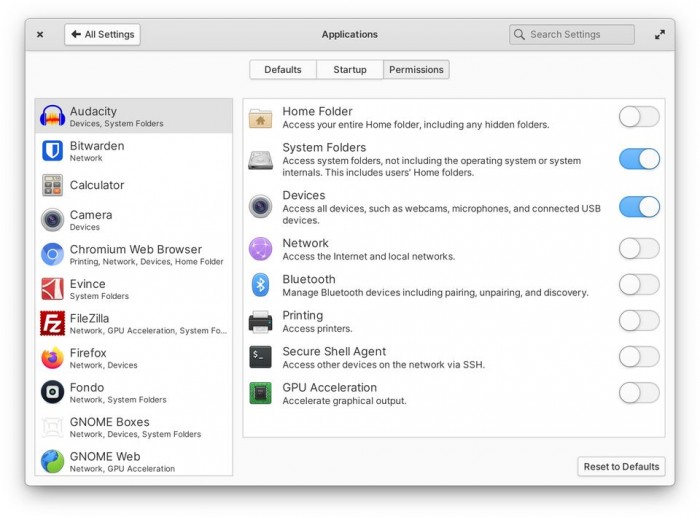Choose Camera from the application list
This screenshot has width=700, height=517.
pyautogui.click(x=133, y=220)
